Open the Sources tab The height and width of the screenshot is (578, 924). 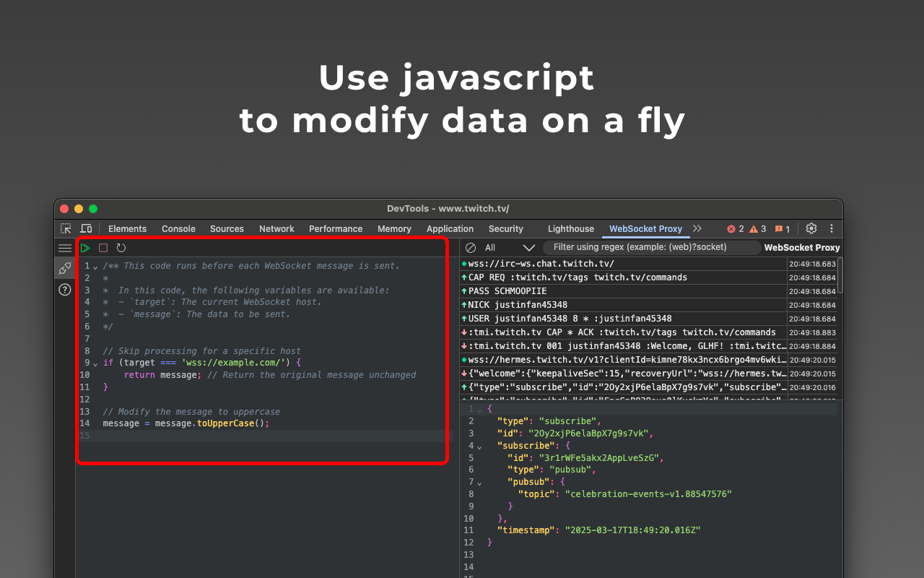(227, 229)
